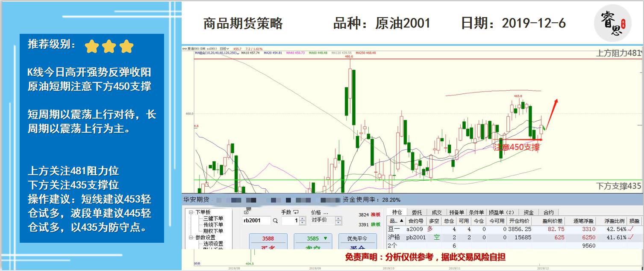
Task: Click the lock icon above contract code
Action: 246,212
